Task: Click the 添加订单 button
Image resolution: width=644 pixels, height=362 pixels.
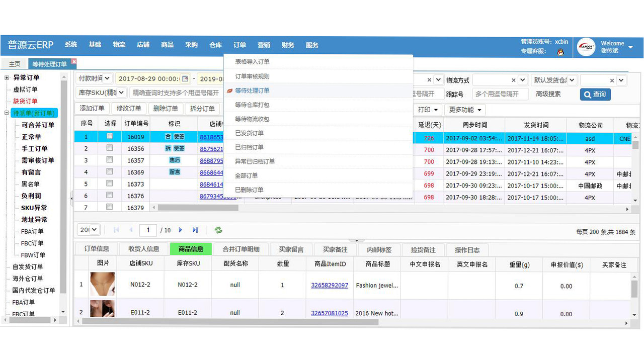Action: point(92,109)
